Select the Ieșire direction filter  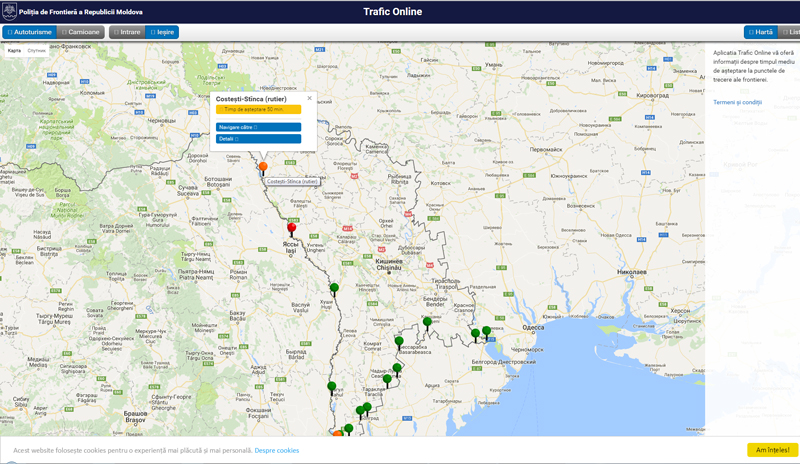162,32
